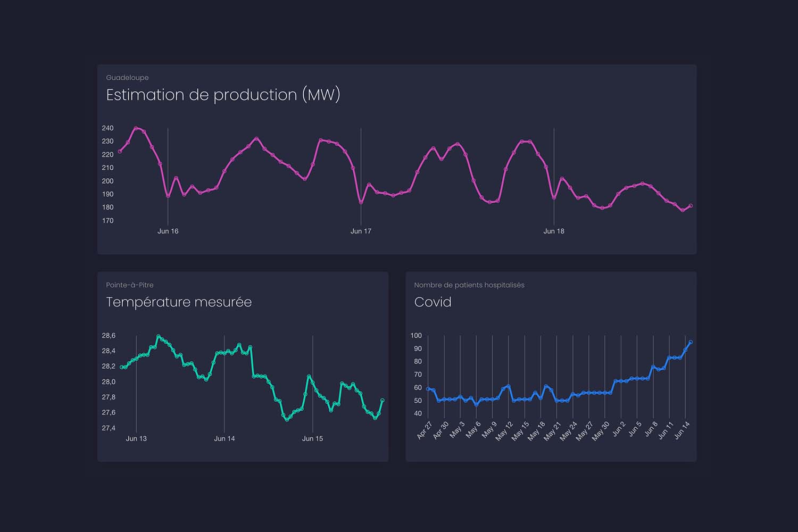
Task: Click the last data point on Covid line
Action: pyautogui.click(x=691, y=342)
